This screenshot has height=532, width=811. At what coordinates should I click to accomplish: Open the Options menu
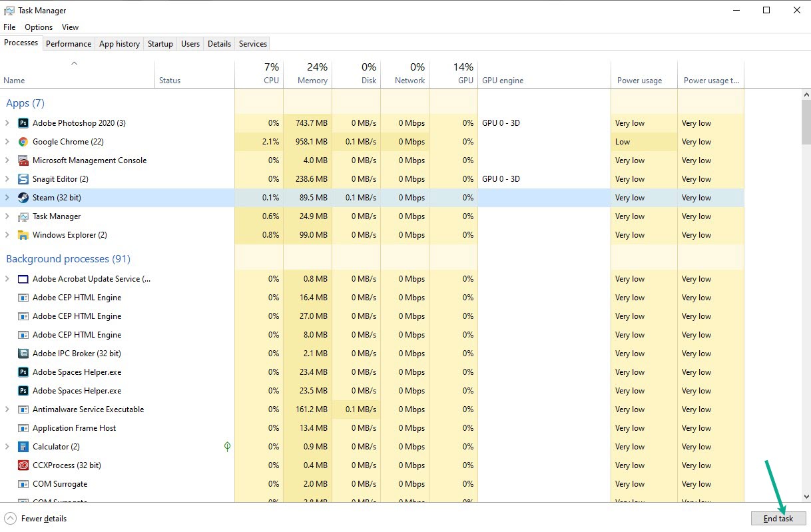39,27
